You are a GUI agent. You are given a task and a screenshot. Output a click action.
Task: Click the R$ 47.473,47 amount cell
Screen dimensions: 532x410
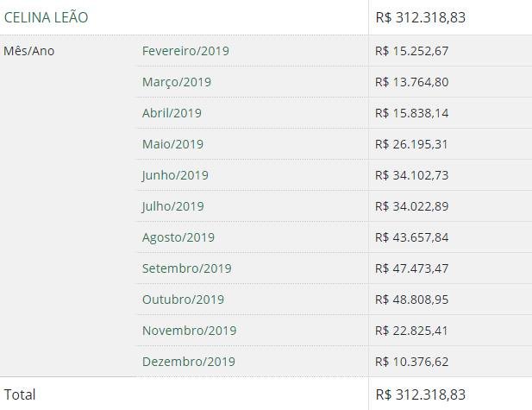coord(411,268)
